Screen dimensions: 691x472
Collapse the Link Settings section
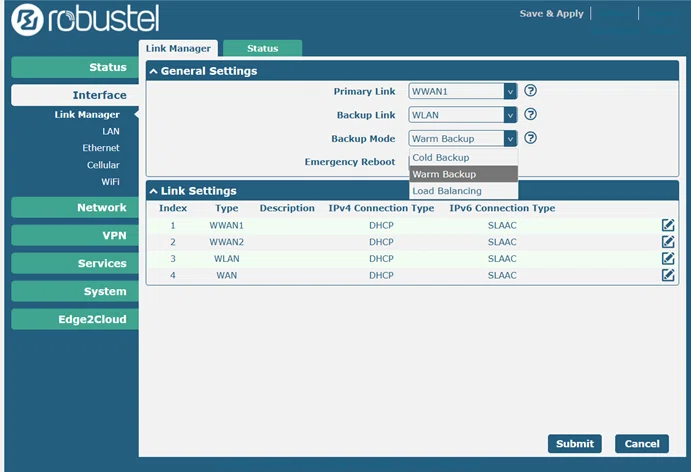(153, 191)
